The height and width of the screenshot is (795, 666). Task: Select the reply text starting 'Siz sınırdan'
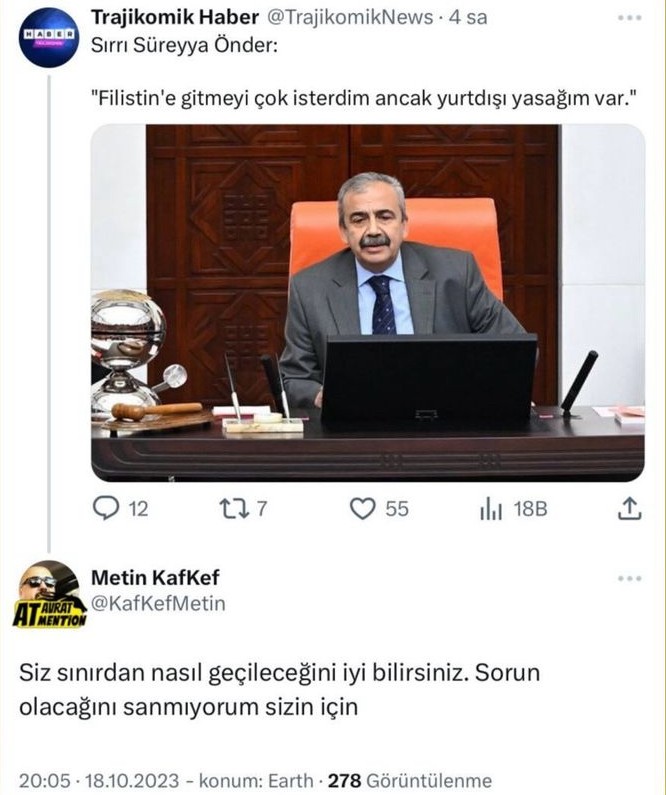(280, 690)
